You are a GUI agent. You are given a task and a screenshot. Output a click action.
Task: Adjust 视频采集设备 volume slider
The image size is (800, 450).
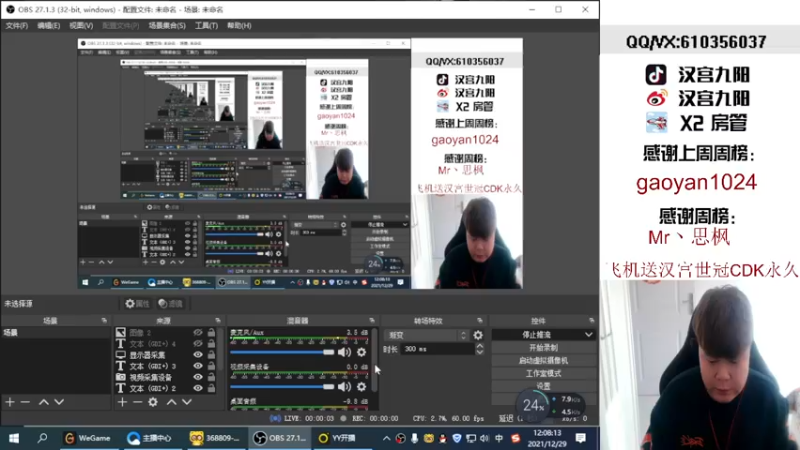[x=282, y=387]
